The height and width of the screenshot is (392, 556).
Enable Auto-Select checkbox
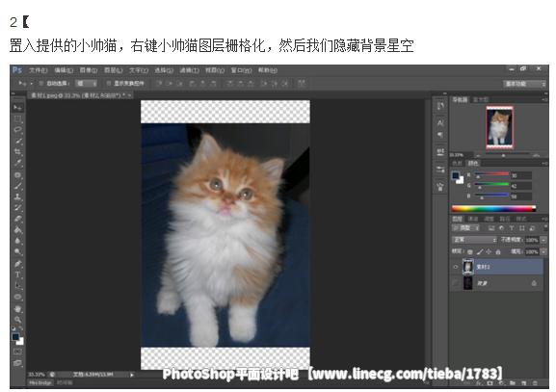(x=41, y=83)
